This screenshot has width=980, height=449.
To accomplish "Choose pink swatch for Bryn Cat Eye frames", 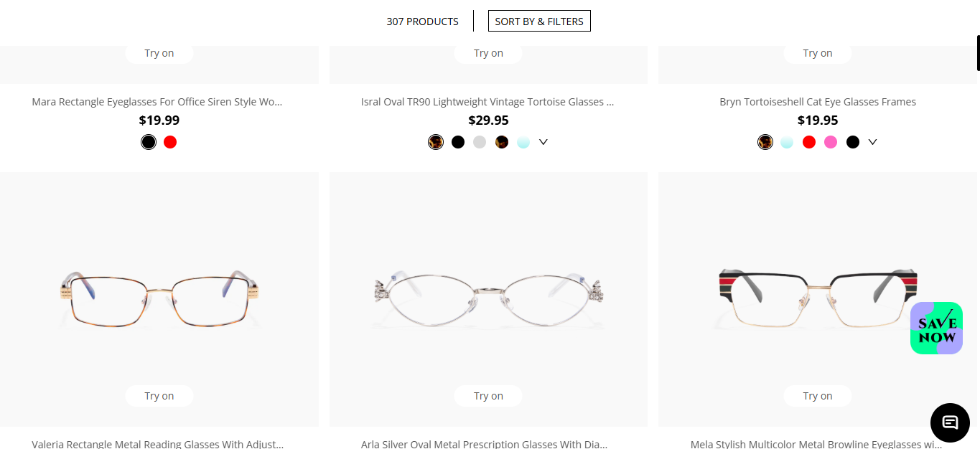I will (831, 142).
